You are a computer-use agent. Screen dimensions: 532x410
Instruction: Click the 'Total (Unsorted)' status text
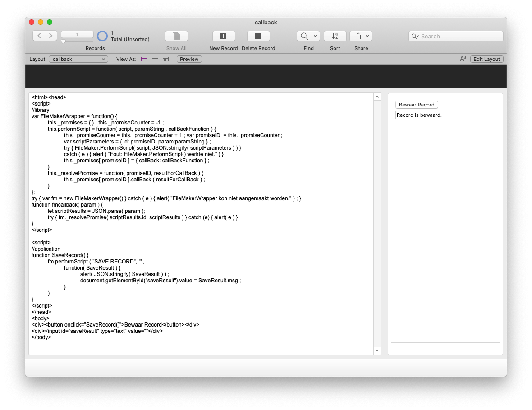click(130, 39)
